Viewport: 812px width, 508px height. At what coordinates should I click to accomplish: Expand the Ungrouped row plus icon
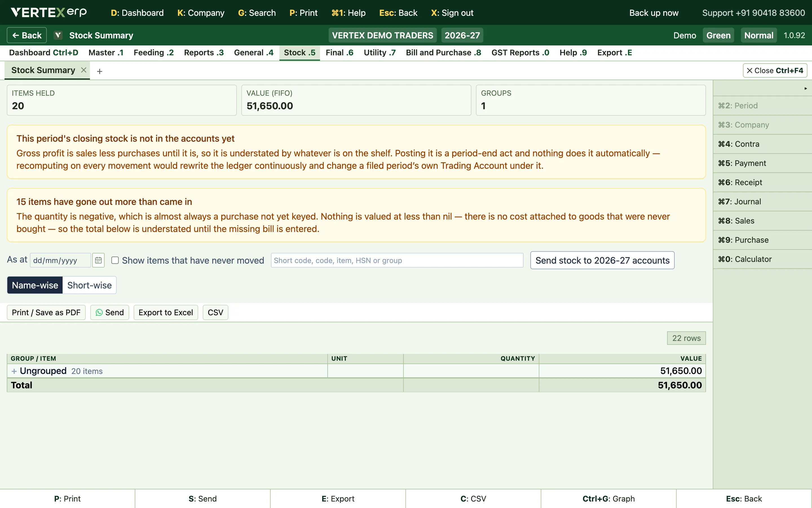[x=14, y=371]
